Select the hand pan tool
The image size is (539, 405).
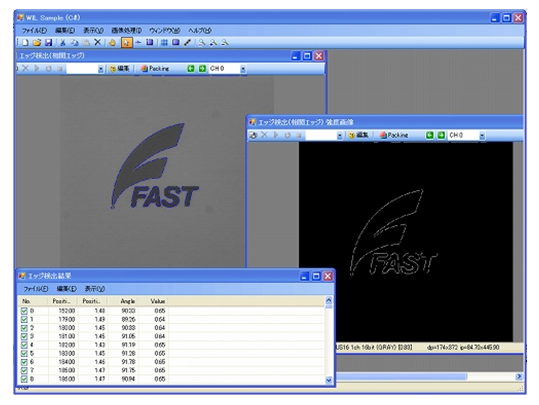112,43
